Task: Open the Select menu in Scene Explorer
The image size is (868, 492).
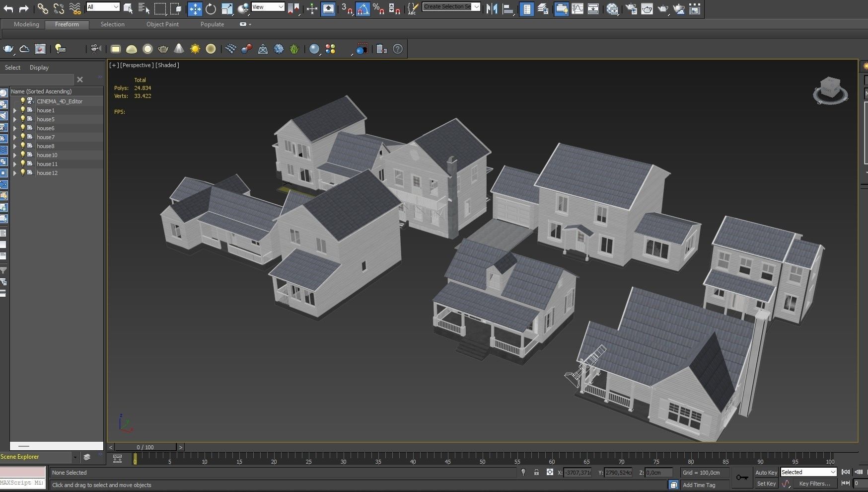Action: click(12, 68)
